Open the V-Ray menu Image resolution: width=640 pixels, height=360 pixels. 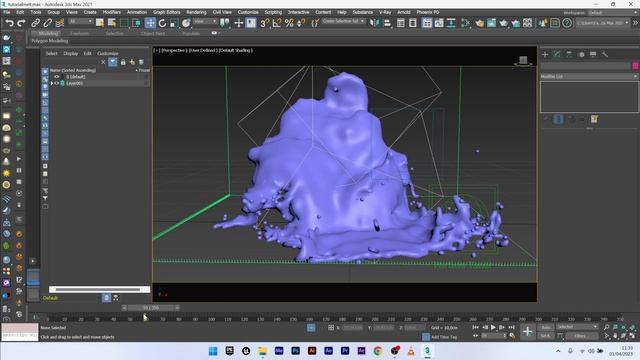(x=385, y=12)
